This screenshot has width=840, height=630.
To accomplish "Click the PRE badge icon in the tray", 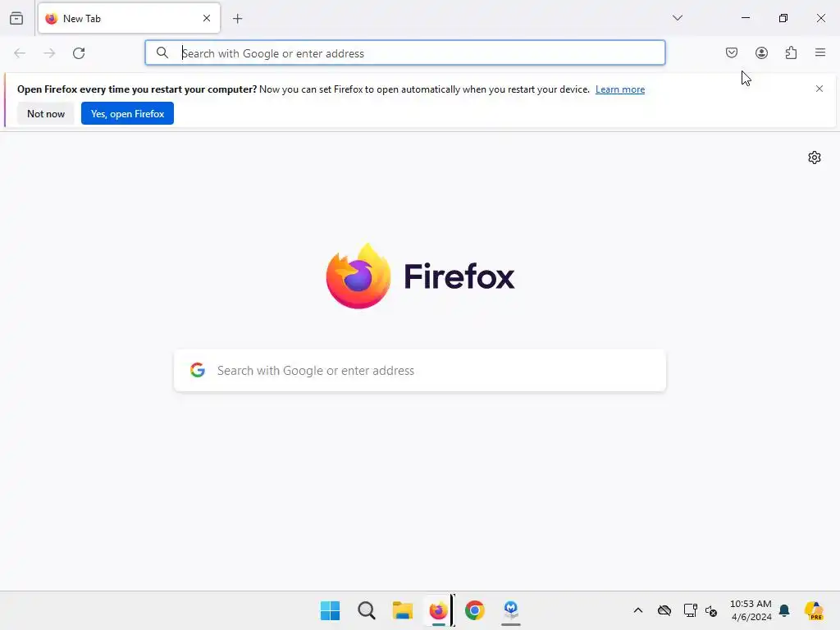I will pos(814,610).
